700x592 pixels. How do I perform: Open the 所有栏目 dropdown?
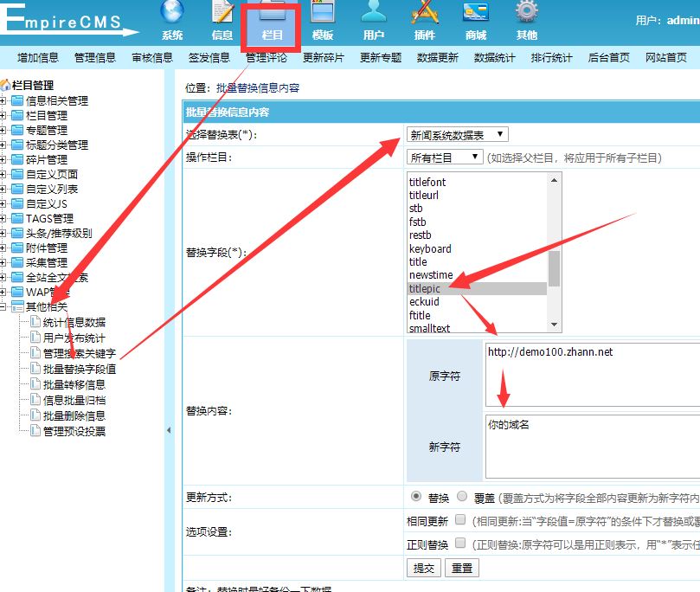click(445, 157)
